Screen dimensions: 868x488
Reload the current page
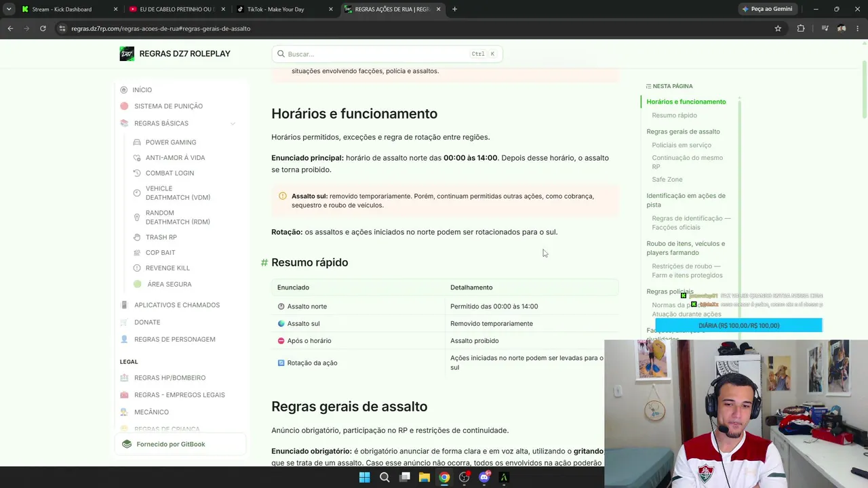43,28
